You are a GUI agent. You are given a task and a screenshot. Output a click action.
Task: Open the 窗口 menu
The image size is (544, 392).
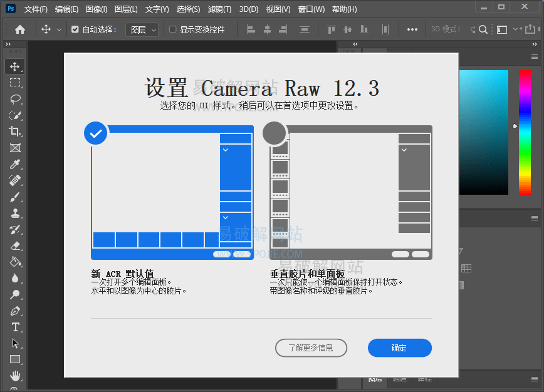311,9
